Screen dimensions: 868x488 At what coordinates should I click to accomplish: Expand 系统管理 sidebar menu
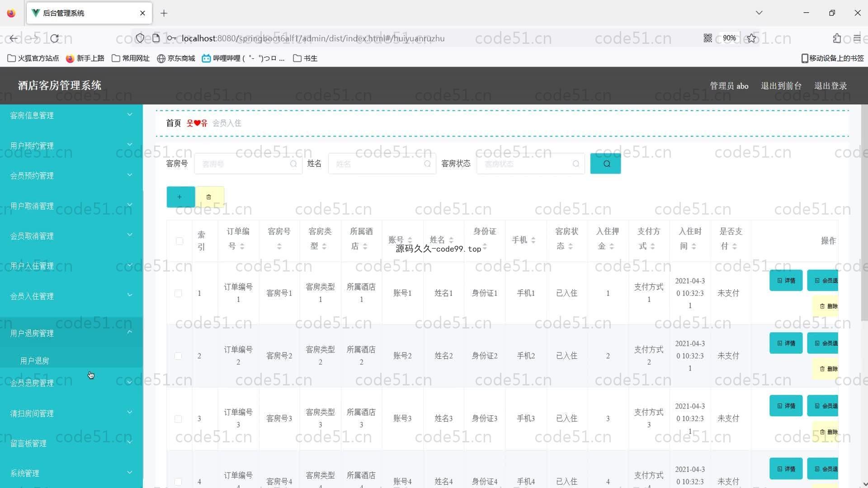click(71, 473)
